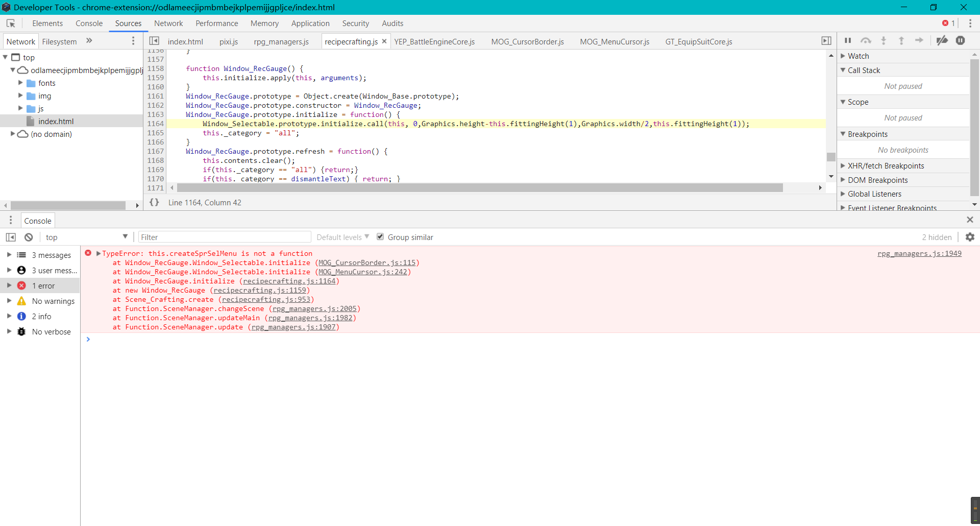Pretty print the source with braces icon
Viewport: 980px width, 526px height.
[x=154, y=203]
